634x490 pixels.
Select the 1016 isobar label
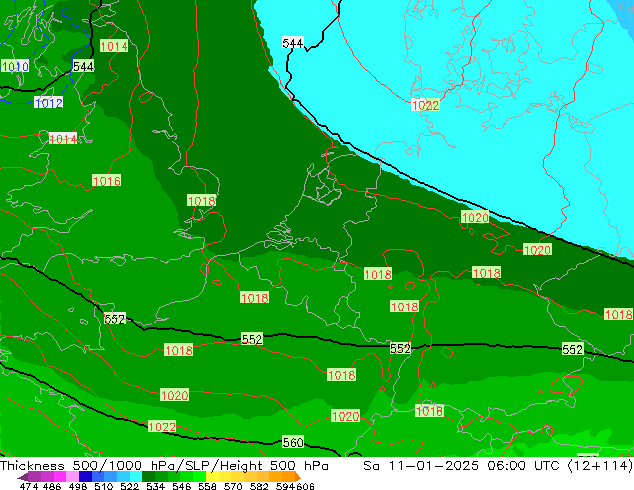click(106, 180)
